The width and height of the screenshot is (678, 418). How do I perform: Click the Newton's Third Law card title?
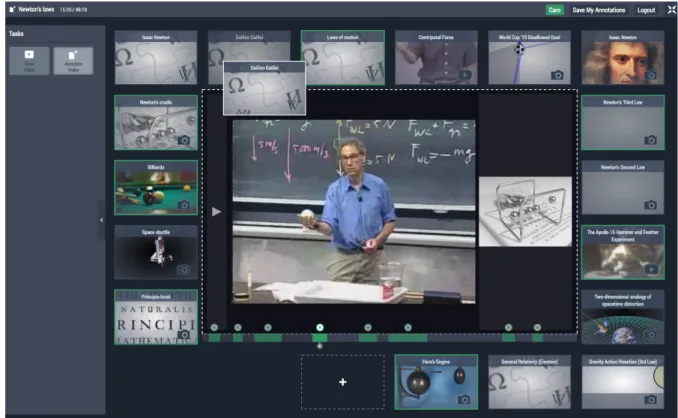pos(623,102)
